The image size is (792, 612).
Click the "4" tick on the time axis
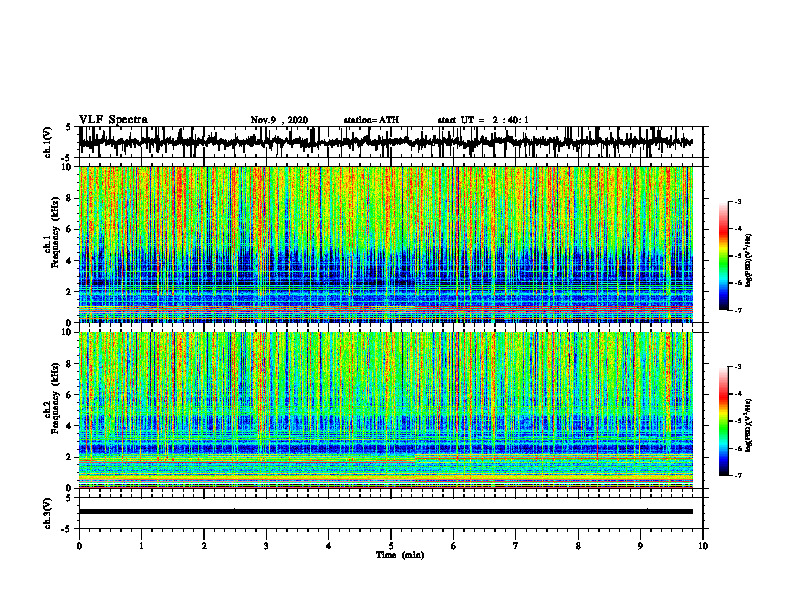coord(329,546)
